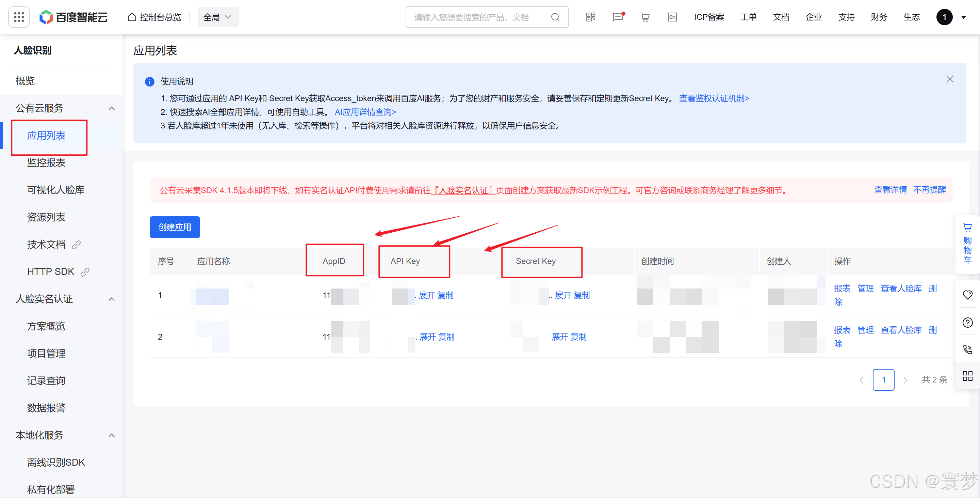The height and width of the screenshot is (498, 980).
Task: Open the 全局 region dropdown
Action: 218,17
